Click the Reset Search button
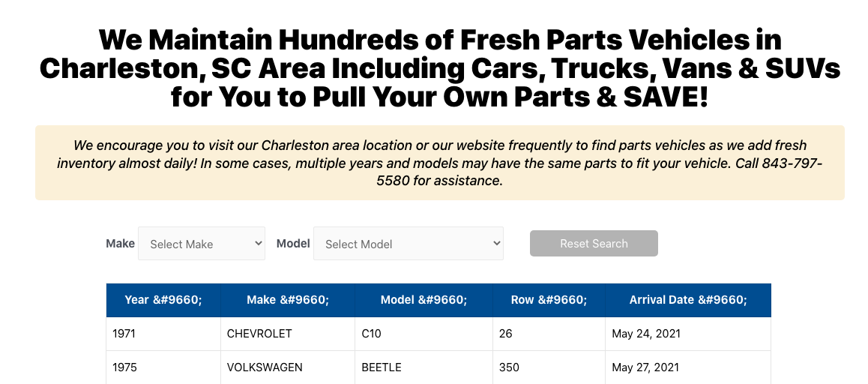868x384 pixels. tap(594, 243)
